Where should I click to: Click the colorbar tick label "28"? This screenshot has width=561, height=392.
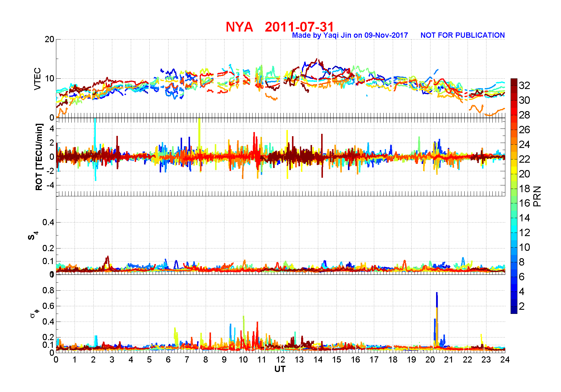click(524, 115)
